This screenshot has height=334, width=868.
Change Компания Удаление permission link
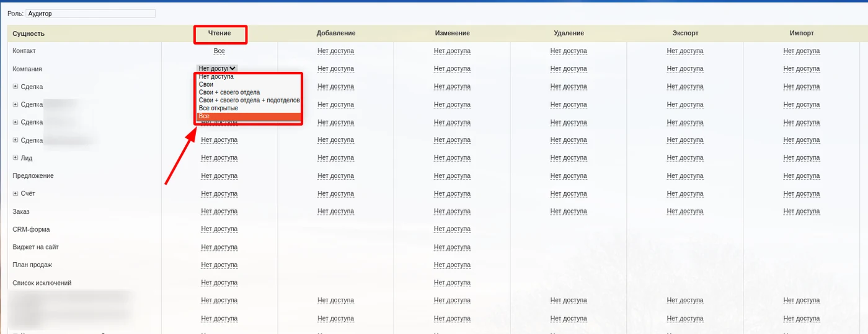click(569, 69)
